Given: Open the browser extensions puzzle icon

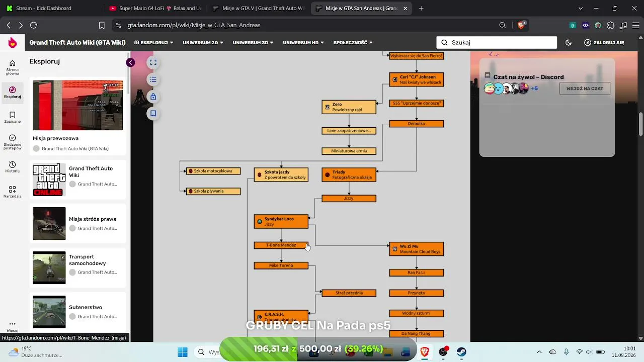Looking at the screenshot, I should [x=611, y=25].
